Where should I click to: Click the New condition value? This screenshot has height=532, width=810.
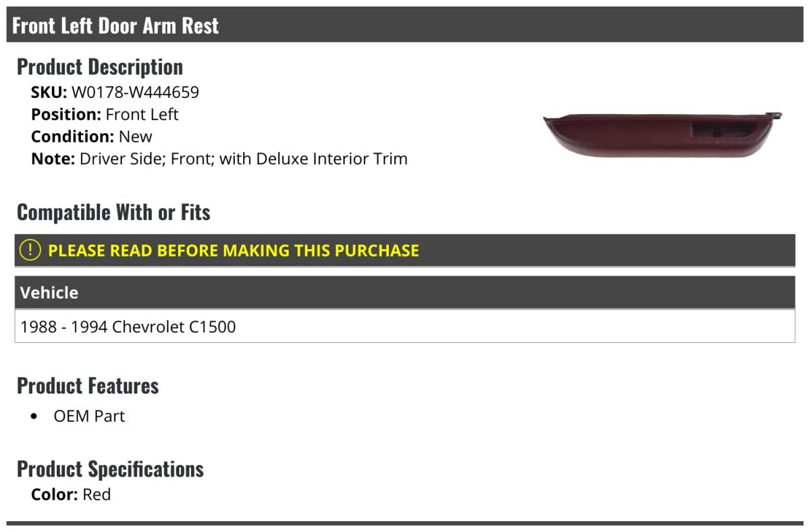point(135,136)
